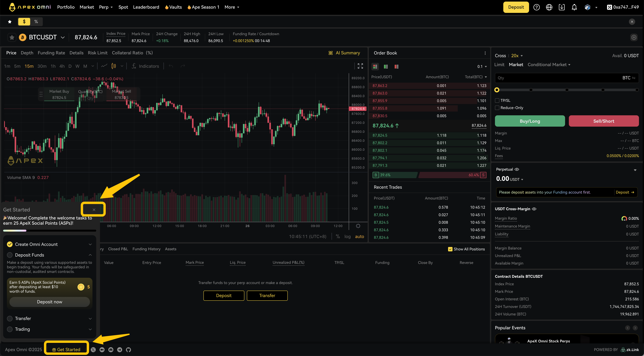This screenshot has width=644, height=356.
Task: Uncheck Show All Positions
Action: tap(450, 249)
